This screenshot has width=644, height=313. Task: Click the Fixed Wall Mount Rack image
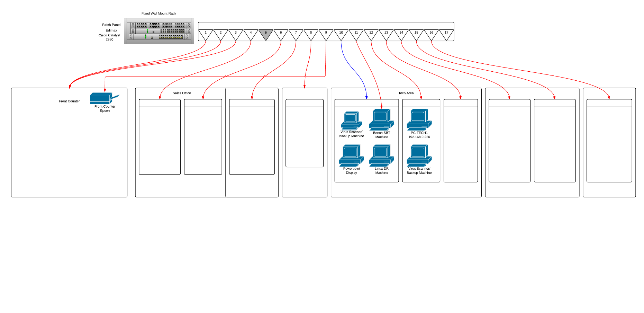(x=159, y=31)
